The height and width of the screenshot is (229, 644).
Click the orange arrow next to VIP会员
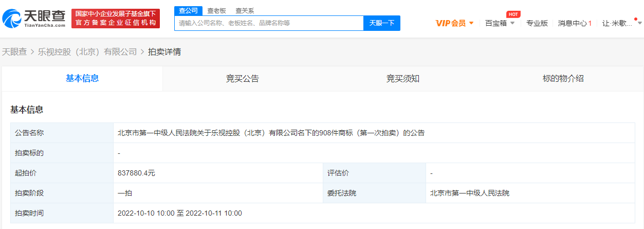click(471, 23)
